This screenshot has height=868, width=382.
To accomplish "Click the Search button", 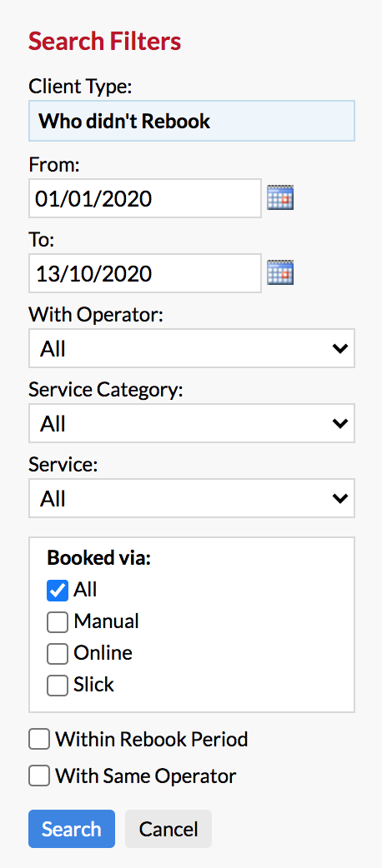I will point(72,829).
